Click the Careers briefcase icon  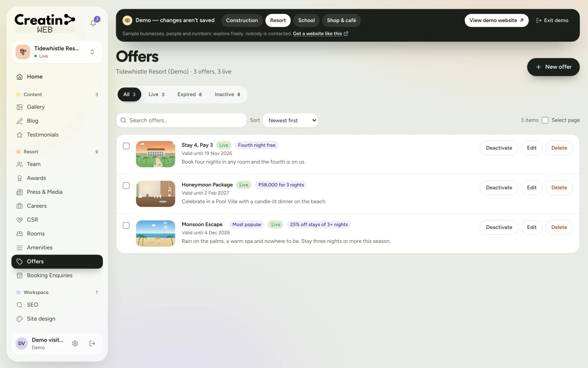(x=20, y=206)
